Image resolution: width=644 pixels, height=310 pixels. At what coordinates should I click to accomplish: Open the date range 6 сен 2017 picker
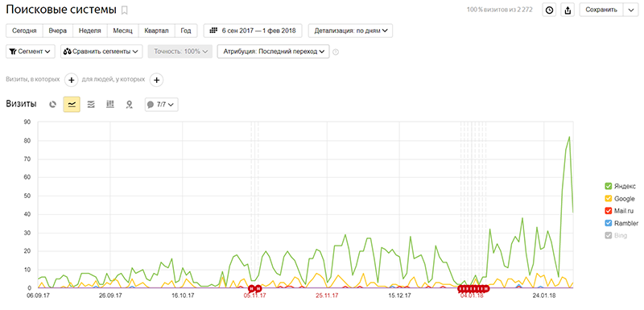click(253, 31)
